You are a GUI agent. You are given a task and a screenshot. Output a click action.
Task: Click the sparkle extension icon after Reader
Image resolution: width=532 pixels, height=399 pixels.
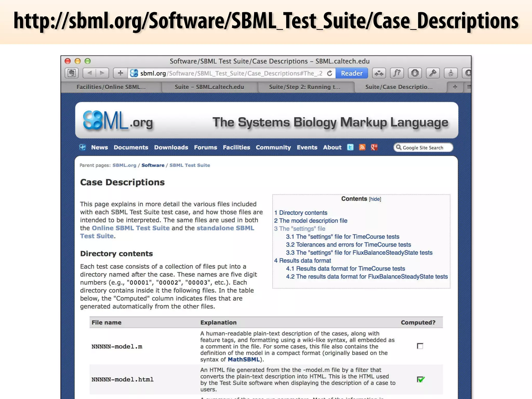pyautogui.click(x=379, y=73)
